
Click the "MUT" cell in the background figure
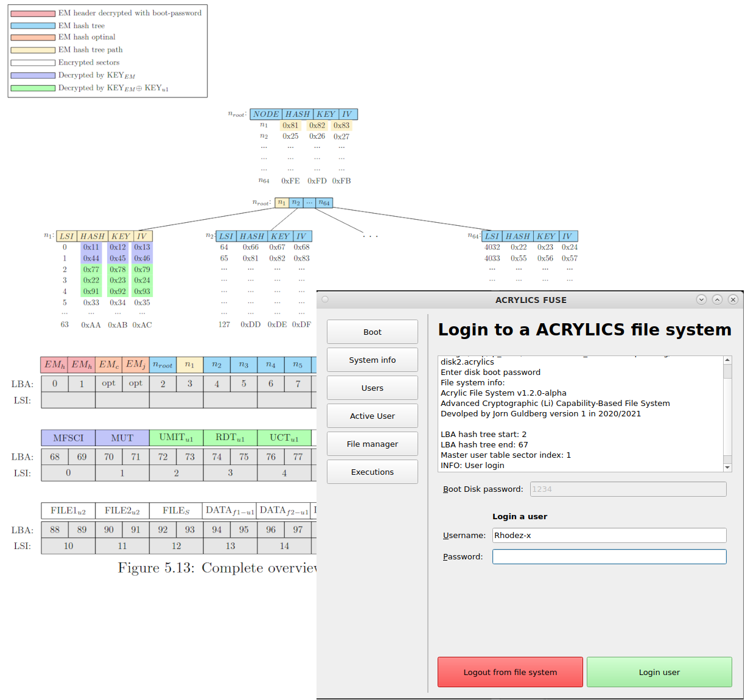pos(122,438)
